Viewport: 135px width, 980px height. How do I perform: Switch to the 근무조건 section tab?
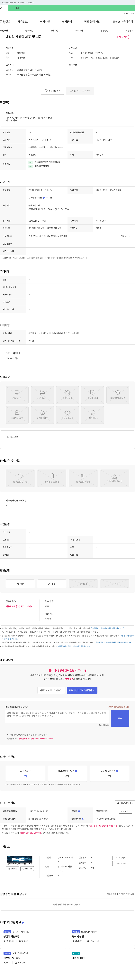click(29, 30)
